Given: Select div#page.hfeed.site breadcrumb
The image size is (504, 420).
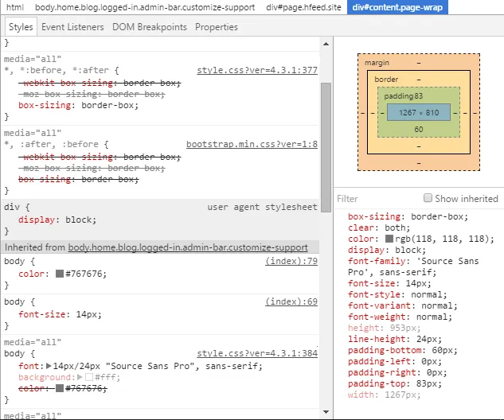Looking at the screenshot, I should [x=303, y=7].
